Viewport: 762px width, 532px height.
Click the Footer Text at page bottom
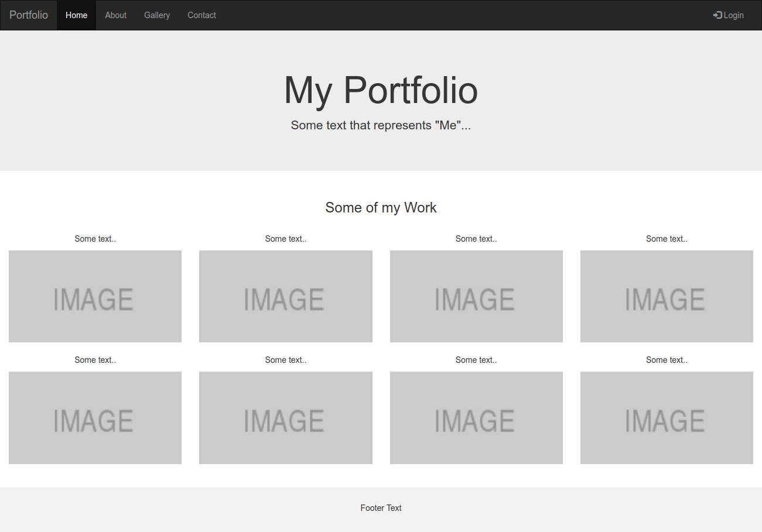pyautogui.click(x=381, y=507)
